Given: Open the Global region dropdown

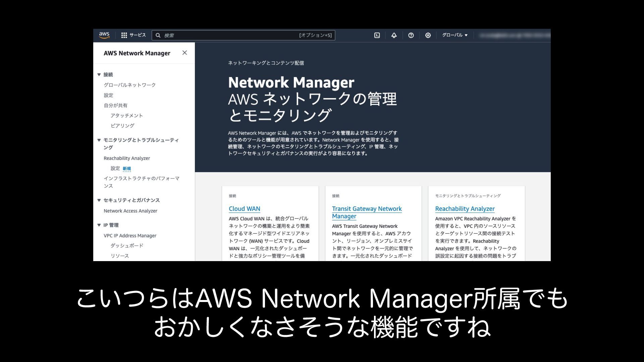Looking at the screenshot, I should [x=454, y=35].
